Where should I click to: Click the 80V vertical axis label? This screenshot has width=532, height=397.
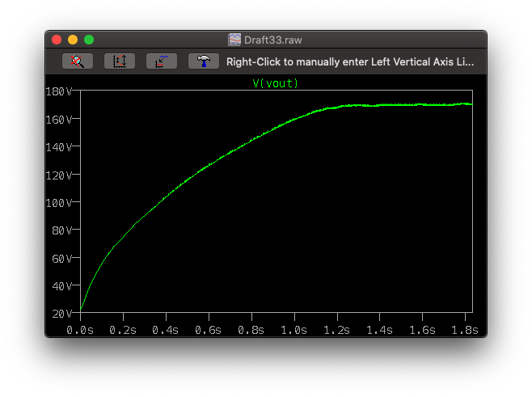coord(62,230)
